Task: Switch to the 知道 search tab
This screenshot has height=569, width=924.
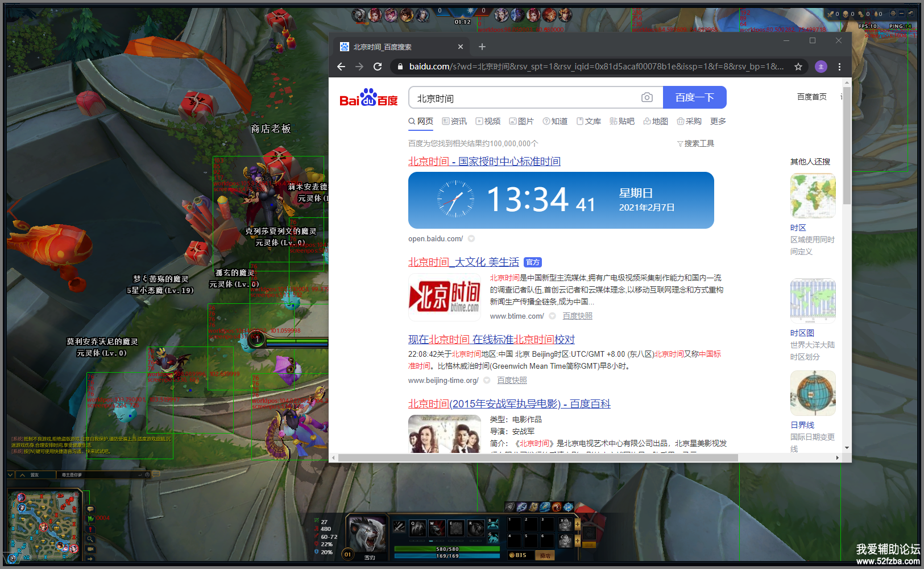Action: click(x=555, y=121)
